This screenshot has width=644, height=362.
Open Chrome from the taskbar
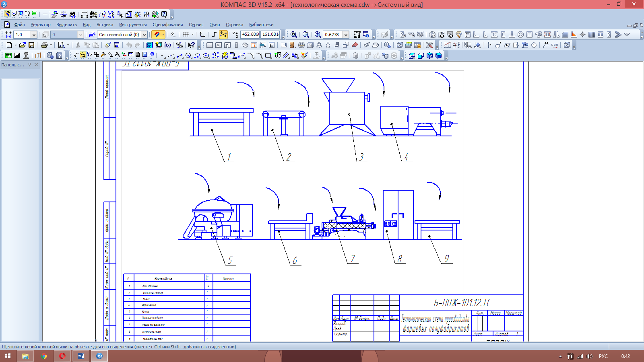click(x=44, y=356)
